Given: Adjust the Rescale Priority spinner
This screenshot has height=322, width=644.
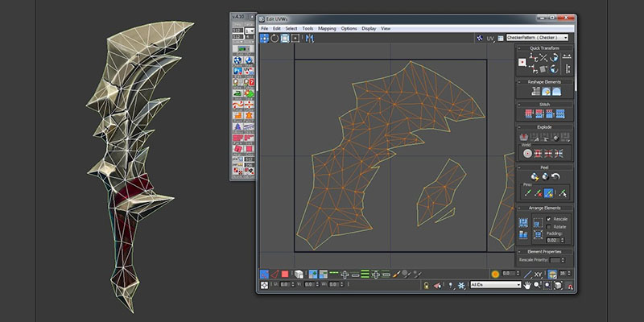Looking at the screenshot, I should pos(562,260).
